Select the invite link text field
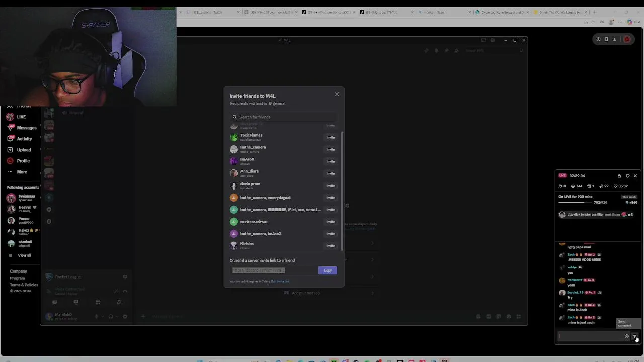 point(274,270)
